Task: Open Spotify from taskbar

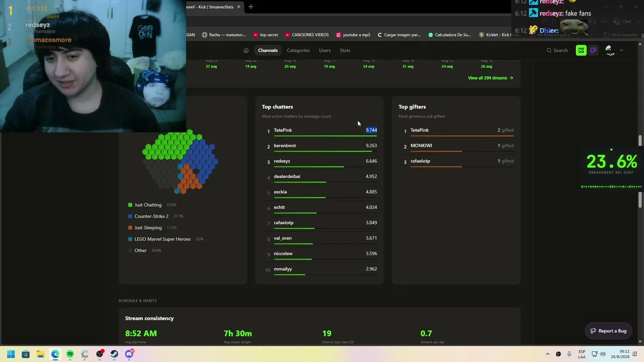Action: tap(70, 354)
